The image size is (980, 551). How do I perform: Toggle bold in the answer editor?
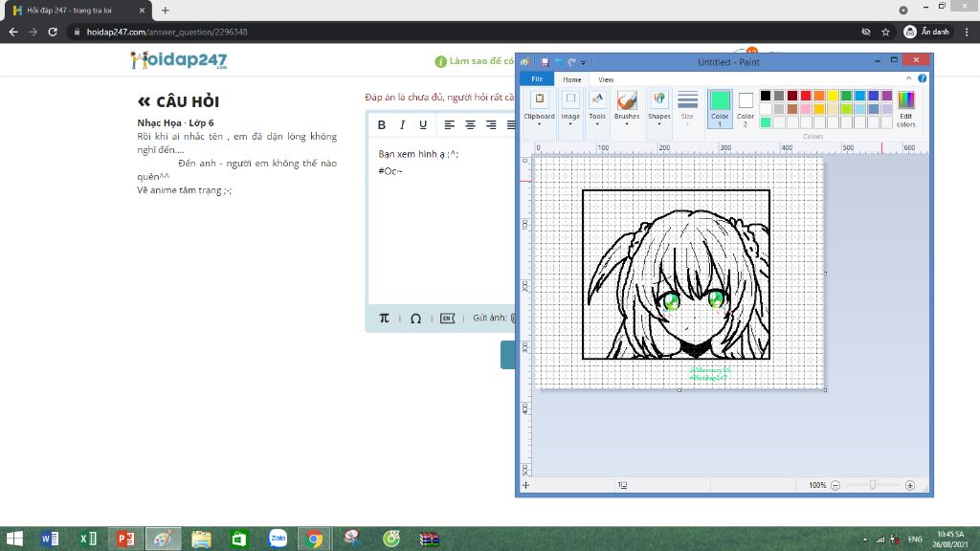381,125
